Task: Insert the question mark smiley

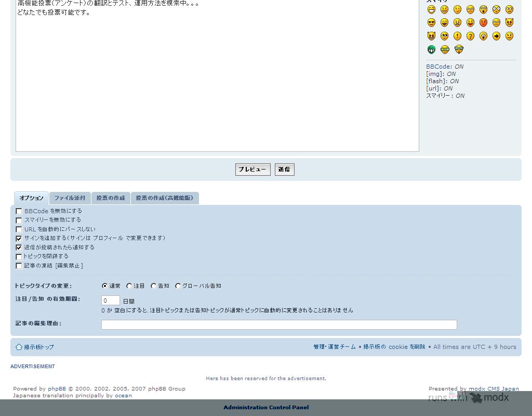Action: [470, 36]
